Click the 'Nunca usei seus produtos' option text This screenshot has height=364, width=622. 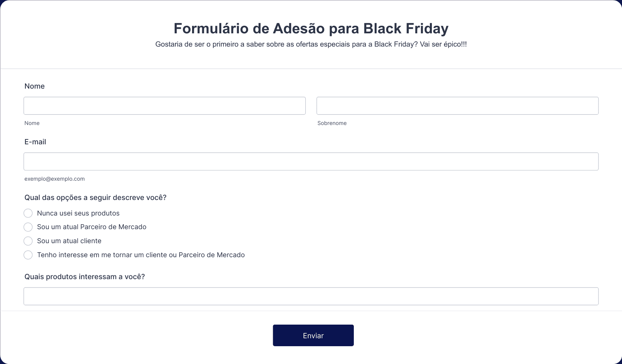point(78,213)
